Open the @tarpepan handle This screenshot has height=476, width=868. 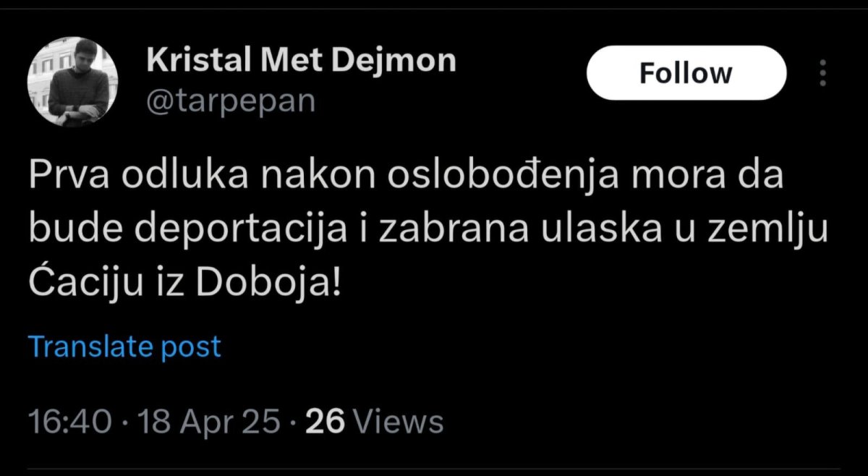[231, 101]
